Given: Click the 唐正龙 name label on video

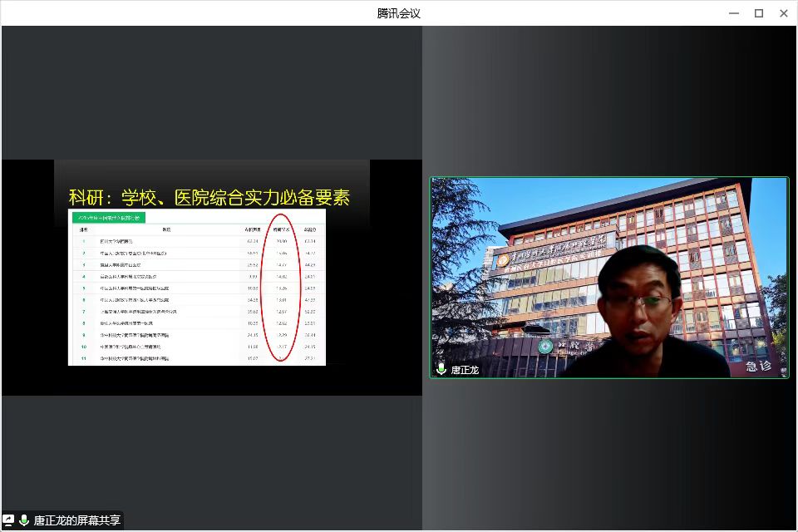Looking at the screenshot, I should 465,370.
